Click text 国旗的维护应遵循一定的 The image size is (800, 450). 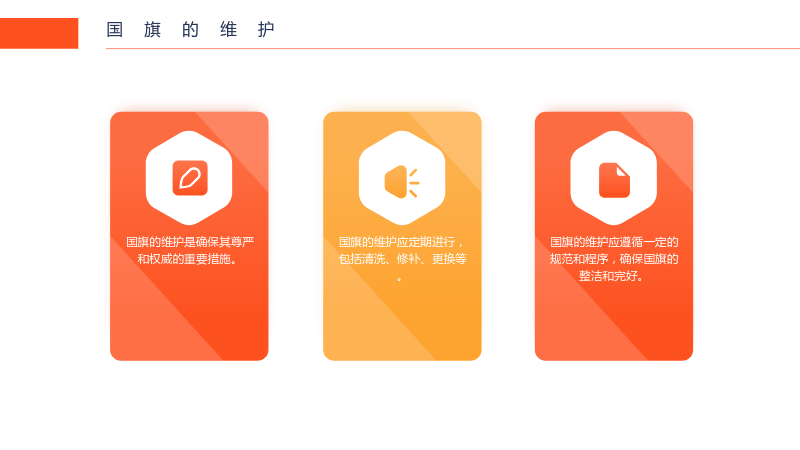[614, 242]
